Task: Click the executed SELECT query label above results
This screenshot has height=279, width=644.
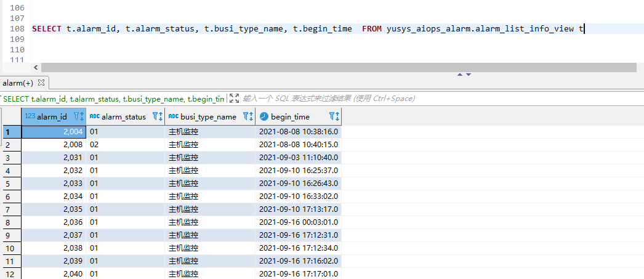Action: point(113,99)
